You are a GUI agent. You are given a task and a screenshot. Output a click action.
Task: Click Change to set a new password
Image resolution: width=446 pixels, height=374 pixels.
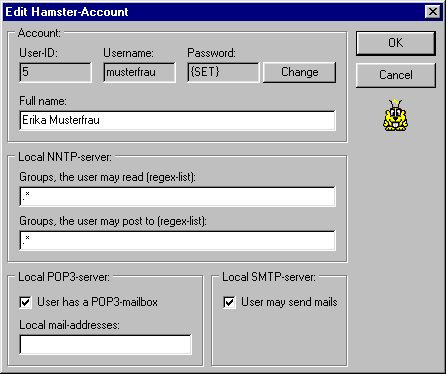click(299, 72)
